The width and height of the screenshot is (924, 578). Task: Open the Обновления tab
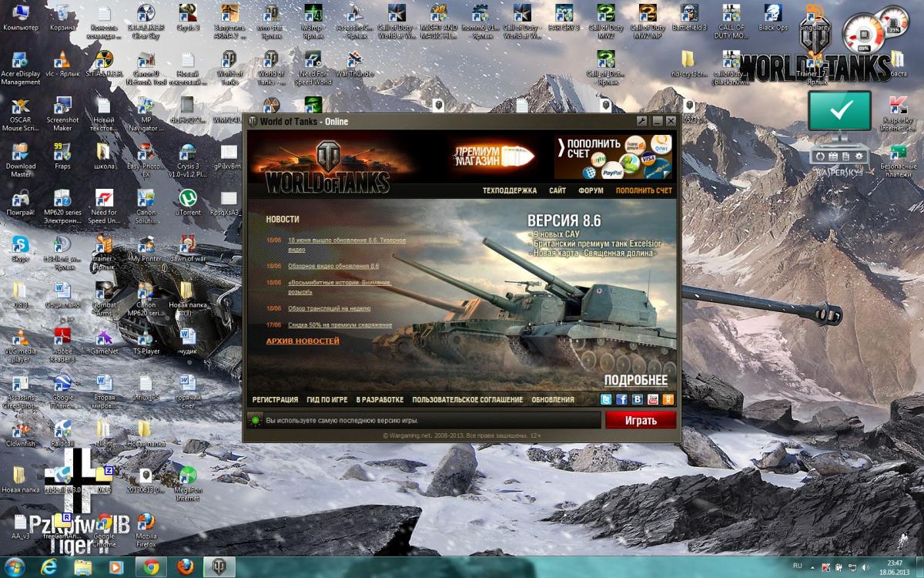click(552, 400)
